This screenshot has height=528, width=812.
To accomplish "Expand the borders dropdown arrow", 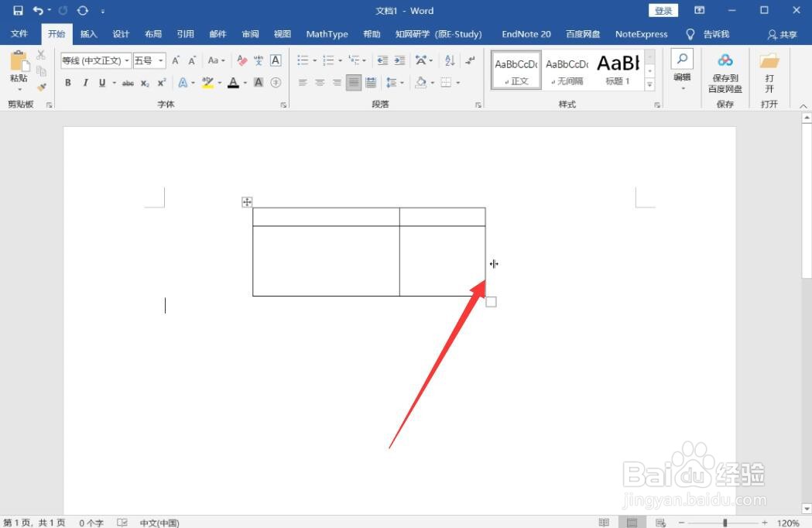I will 458,82.
